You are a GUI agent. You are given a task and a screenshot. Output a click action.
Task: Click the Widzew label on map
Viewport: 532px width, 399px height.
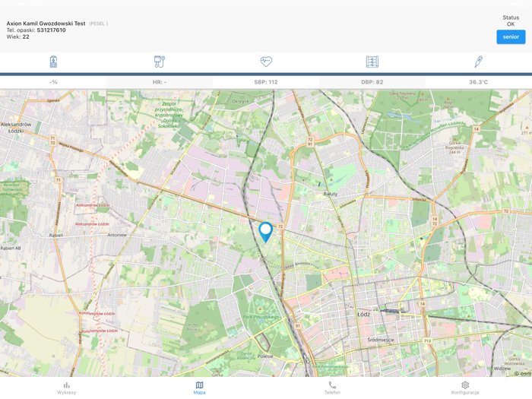(502, 369)
